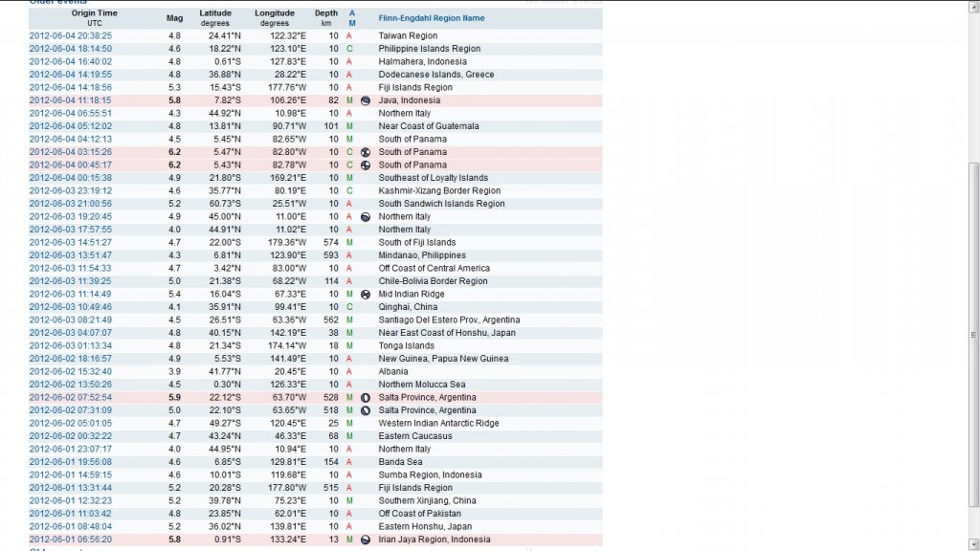This screenshot has height=551, width=980.
Task: Click the Mag column header
Action: pos(174,18)
